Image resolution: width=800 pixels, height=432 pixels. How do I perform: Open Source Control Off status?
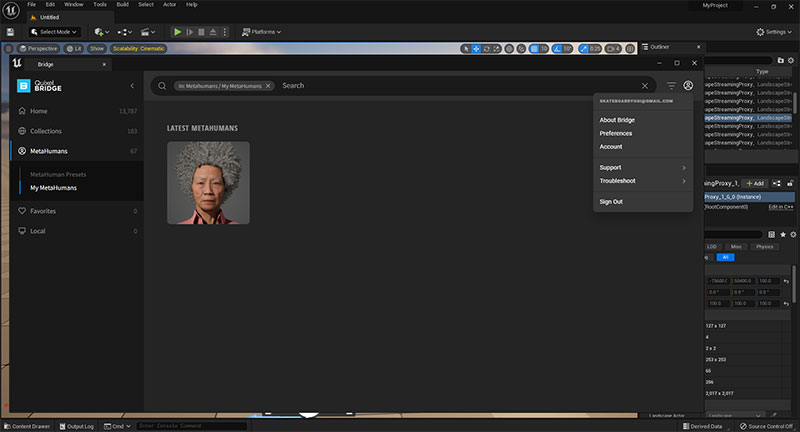(766, 426)
